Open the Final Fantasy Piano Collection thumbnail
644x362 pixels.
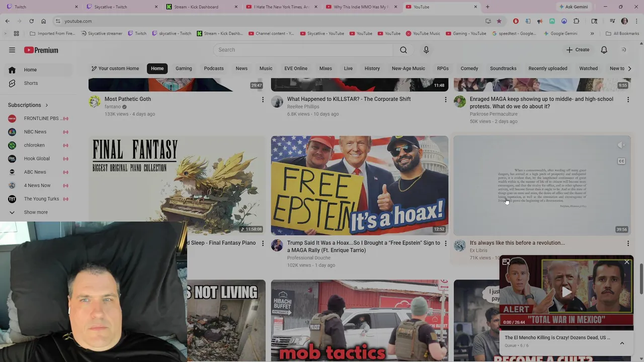click(177, 186)
